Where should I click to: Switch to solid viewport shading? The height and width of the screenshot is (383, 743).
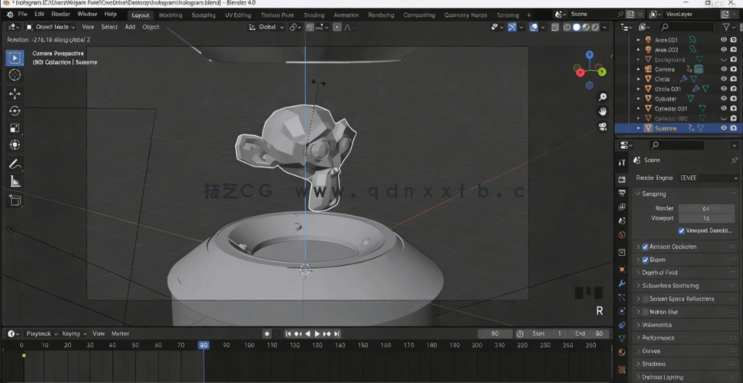[x=577, y=27]
